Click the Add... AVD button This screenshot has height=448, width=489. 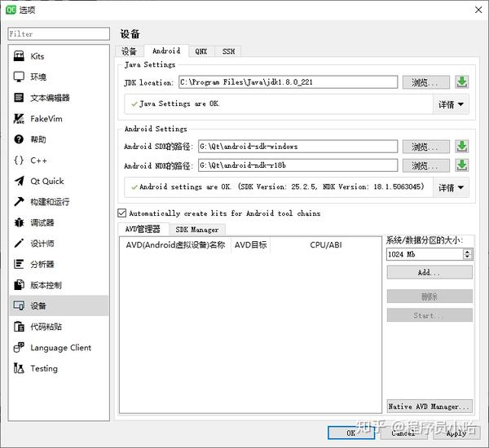[430, 273]
